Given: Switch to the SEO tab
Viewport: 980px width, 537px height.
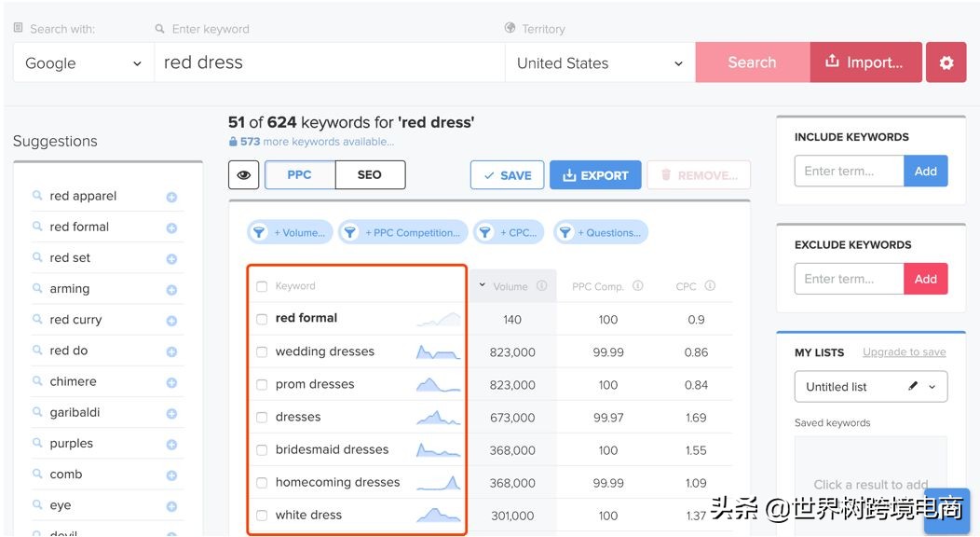Looking at the screenshot, I should (371, 174).
